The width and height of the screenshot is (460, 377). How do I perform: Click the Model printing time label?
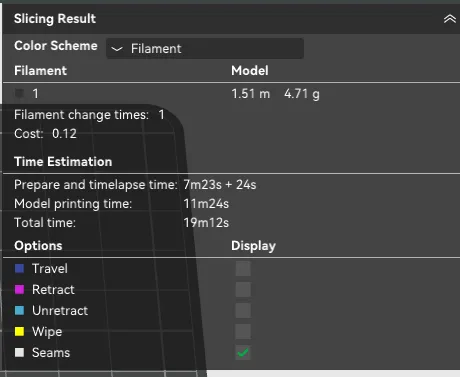tap(73, 204)
